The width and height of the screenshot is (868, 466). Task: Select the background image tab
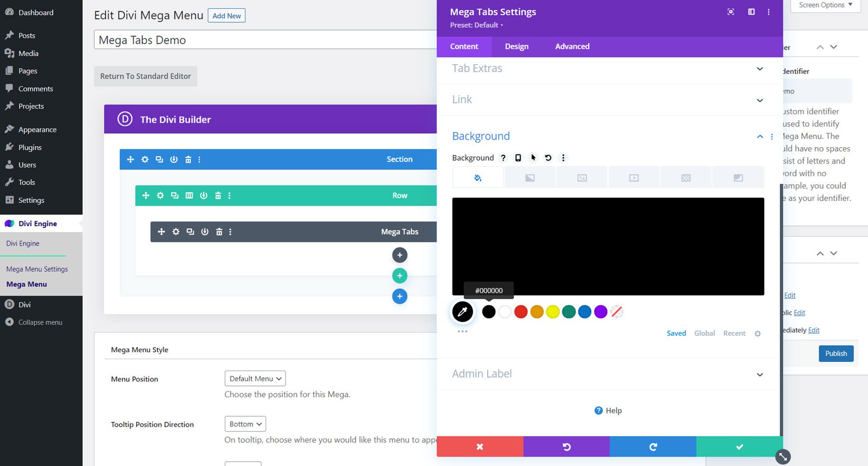click(x=582, y=178)
